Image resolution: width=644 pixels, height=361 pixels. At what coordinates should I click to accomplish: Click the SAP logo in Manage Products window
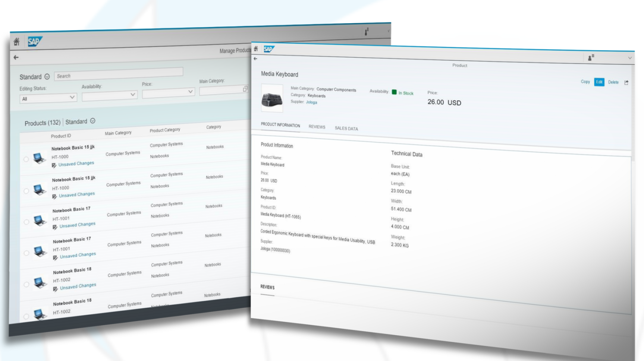pos(35,41)
